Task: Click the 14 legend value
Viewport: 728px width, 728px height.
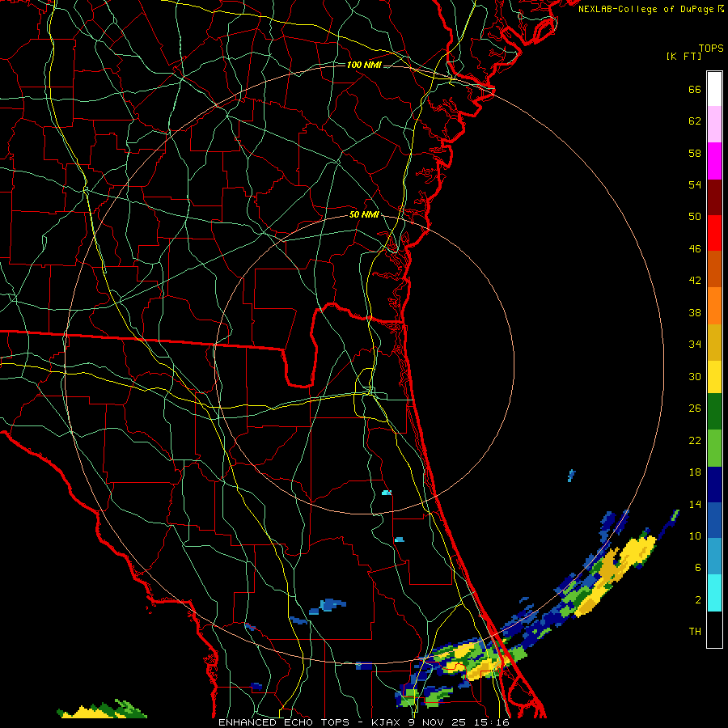Action: (695, 504)
